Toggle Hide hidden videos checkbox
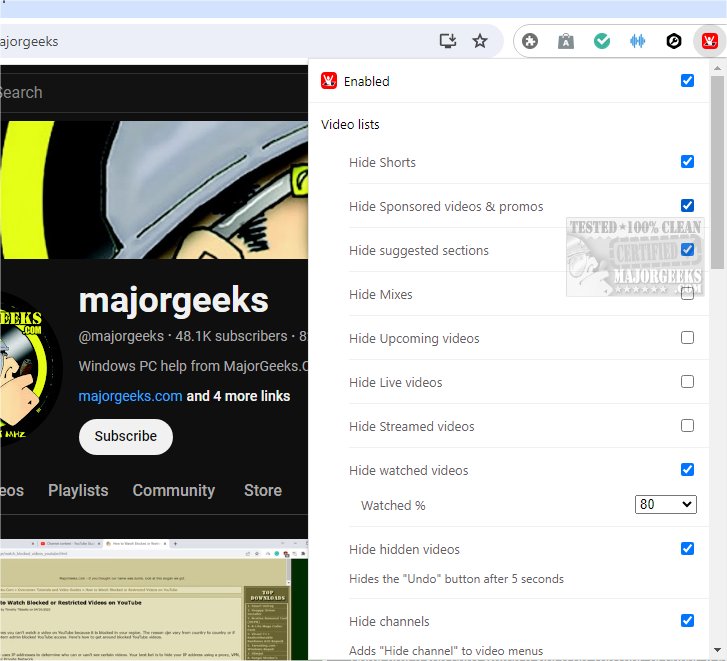 coord(687,549)
